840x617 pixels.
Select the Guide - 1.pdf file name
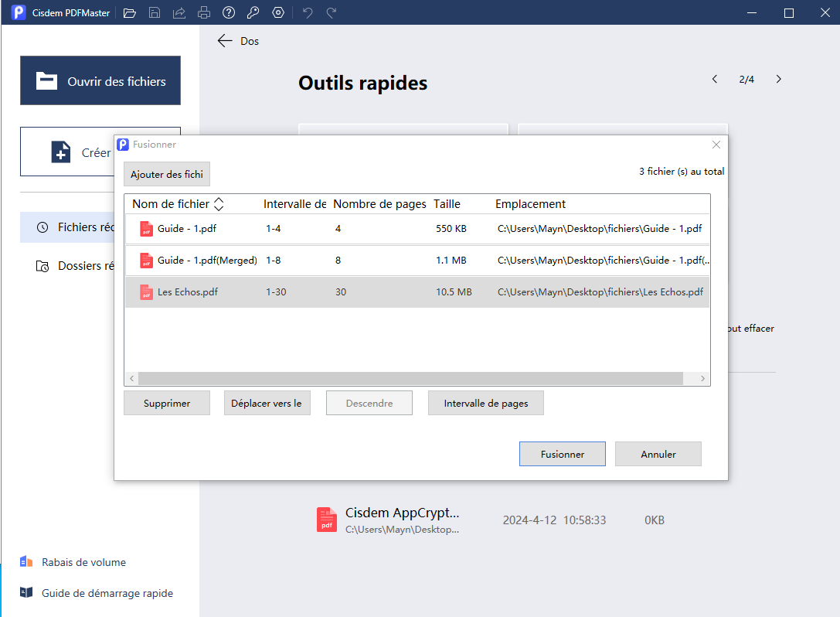tap(187, 228)
